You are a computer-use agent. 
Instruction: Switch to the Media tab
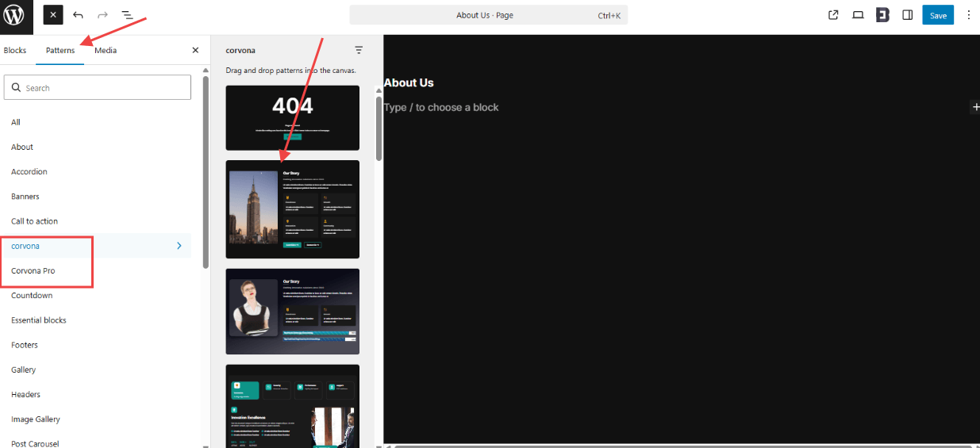106,50
